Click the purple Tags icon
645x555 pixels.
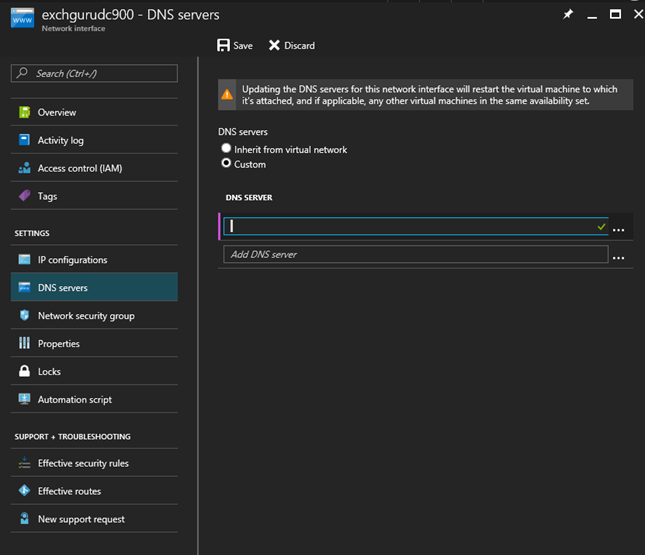pos(24,195)
